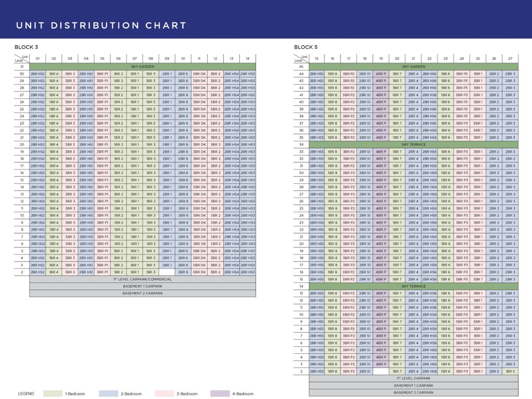Click the unit 14 column header
The height and width of the screenshot is (399, 532).
click(x=247, y=58)
